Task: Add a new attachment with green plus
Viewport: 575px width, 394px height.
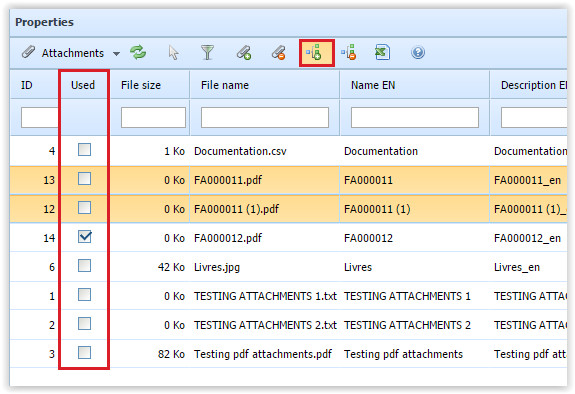Action: [244, 52]
